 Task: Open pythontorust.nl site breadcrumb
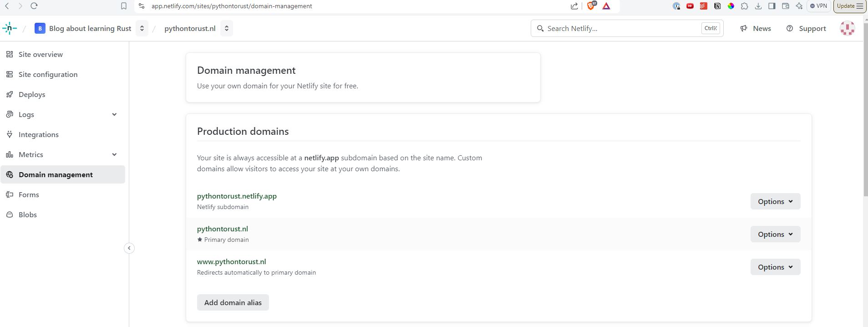point(190,28)
